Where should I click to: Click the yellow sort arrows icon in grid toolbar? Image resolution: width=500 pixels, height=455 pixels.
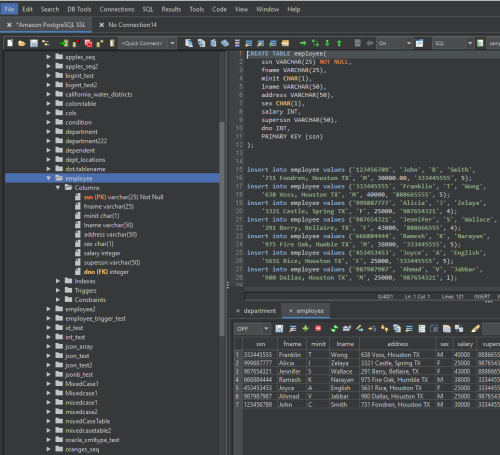384,329
